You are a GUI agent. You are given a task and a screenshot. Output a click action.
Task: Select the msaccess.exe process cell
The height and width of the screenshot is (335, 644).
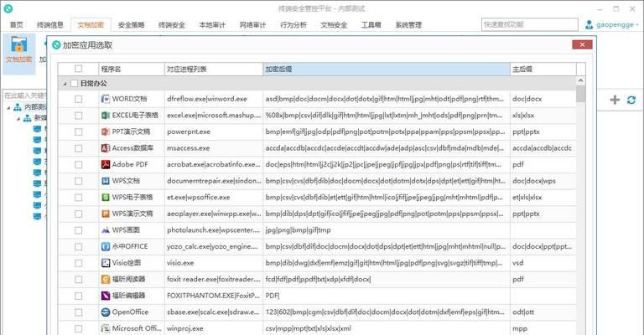(x=214, y=148)
